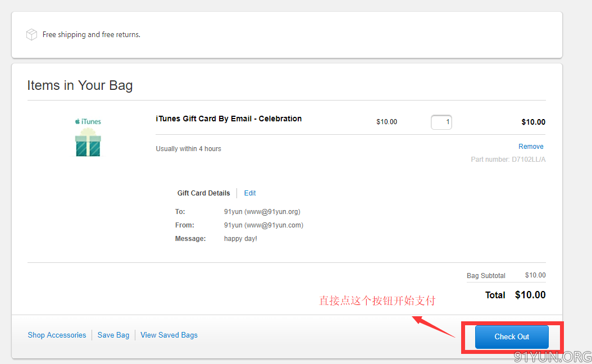The width and height of the screenshot is (592, 364).
Task: Click the 'Usually within 4 hours' delivery text
Action: (x=188, y=149)
